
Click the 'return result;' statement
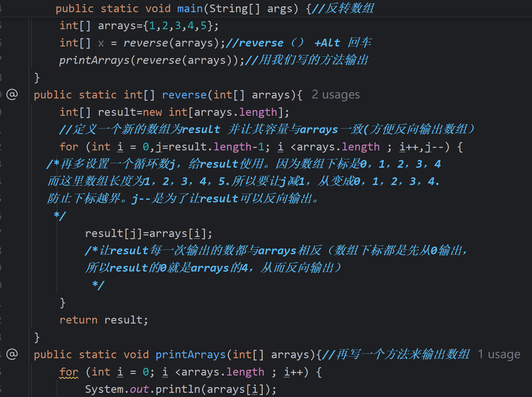pos(104,320)
